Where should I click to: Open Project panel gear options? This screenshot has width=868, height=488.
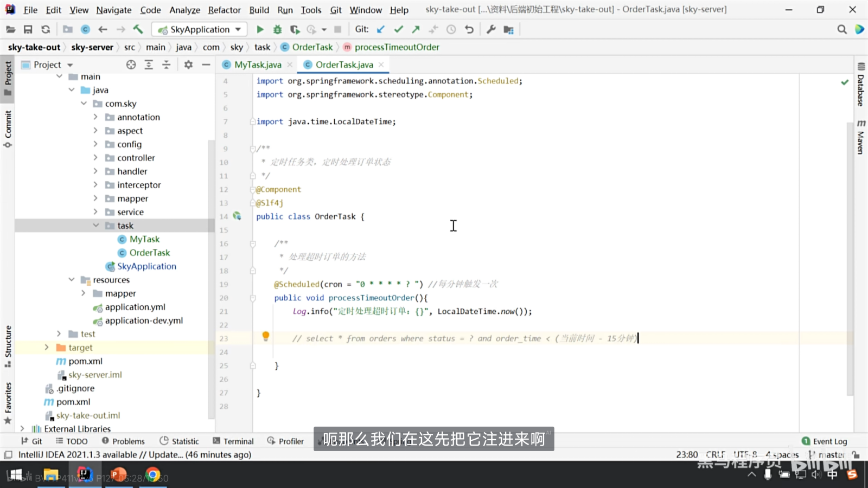click(x=188, y=65)
